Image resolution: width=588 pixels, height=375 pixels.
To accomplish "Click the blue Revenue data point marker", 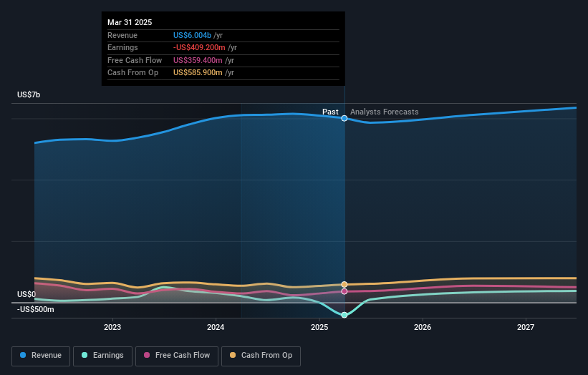I will pos(344,118).
